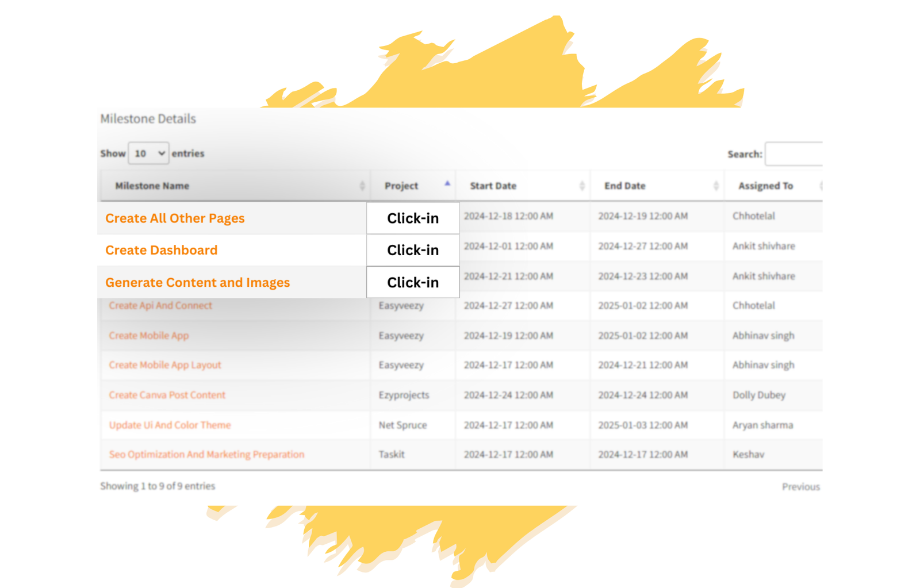Click the Project column sort arrow

point(447,184)
